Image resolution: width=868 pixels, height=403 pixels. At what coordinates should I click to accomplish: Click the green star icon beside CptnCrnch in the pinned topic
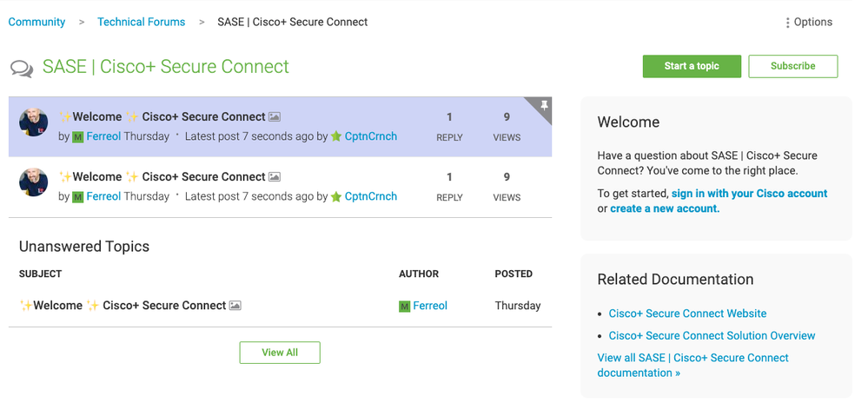pos(336,137)
